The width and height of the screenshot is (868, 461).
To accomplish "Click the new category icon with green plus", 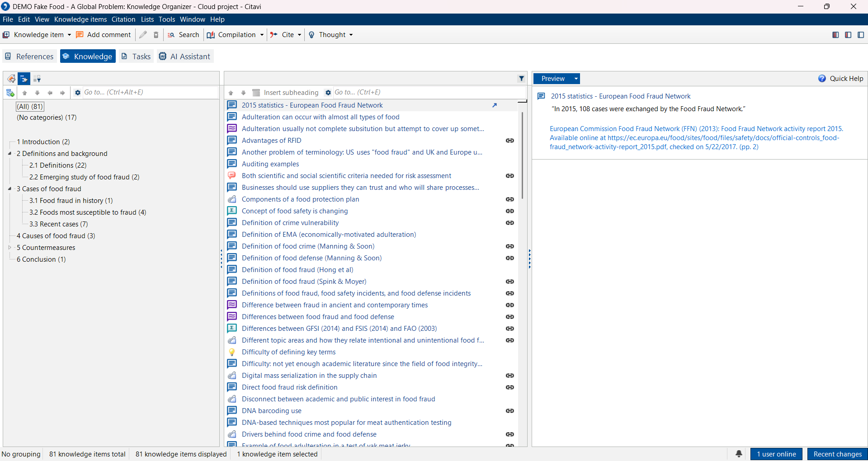I will click(x=10, y=93).
